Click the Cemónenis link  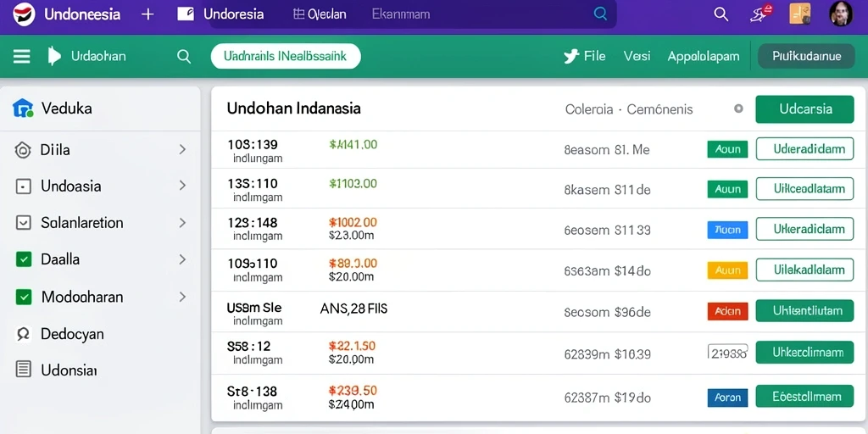click(x=659, y=109)
